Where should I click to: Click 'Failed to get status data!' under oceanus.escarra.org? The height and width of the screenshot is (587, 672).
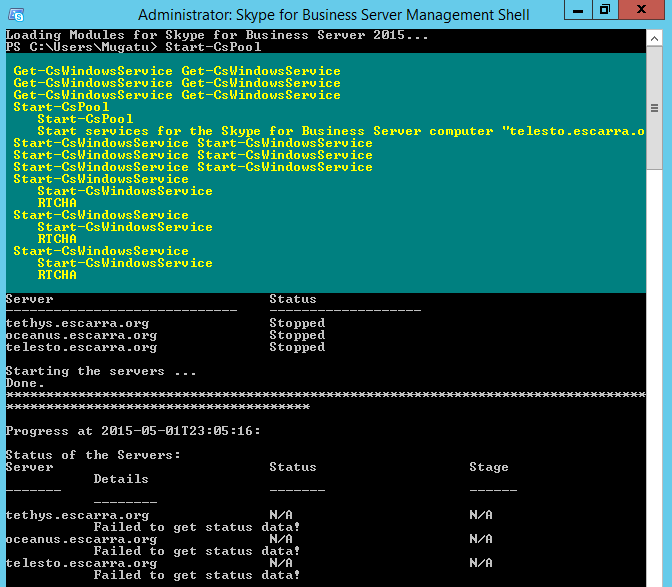(197, 551)
